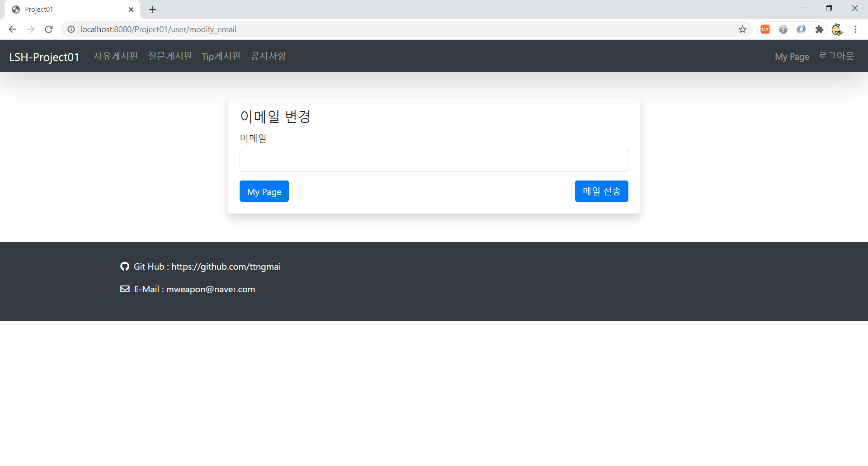
Task: View site information icon in address bar
Action: click(71, 29)
